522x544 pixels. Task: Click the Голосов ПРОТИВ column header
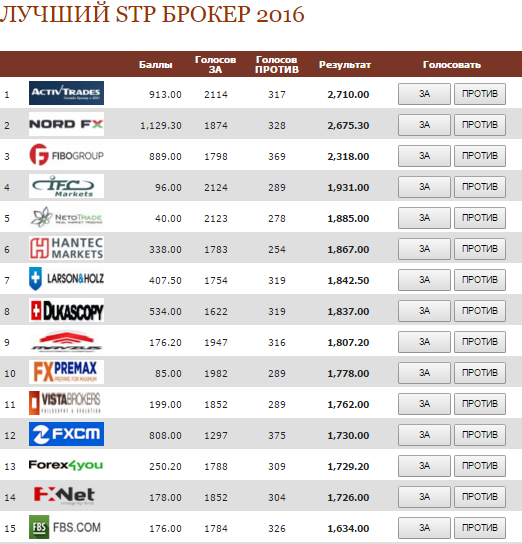277,65
